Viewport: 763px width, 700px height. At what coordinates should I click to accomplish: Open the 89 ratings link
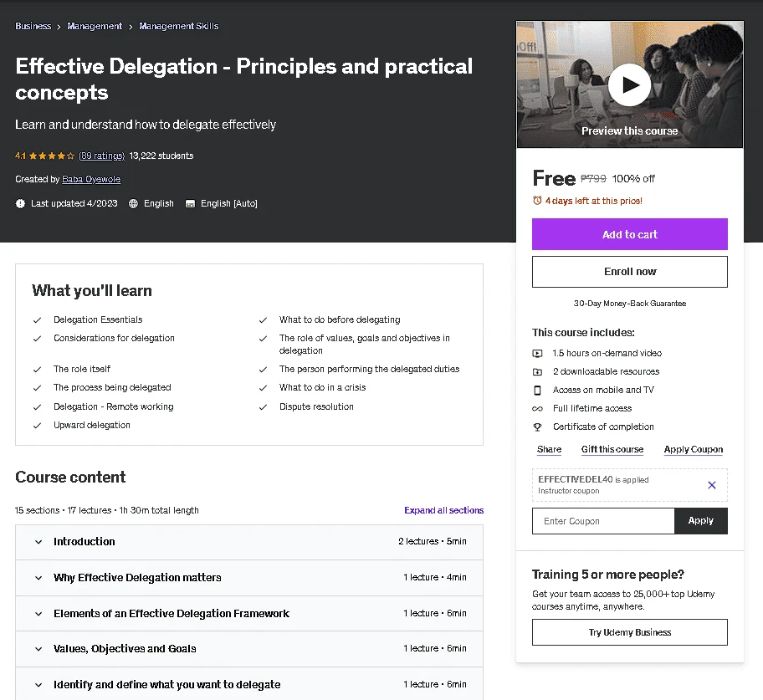(102, 156)
